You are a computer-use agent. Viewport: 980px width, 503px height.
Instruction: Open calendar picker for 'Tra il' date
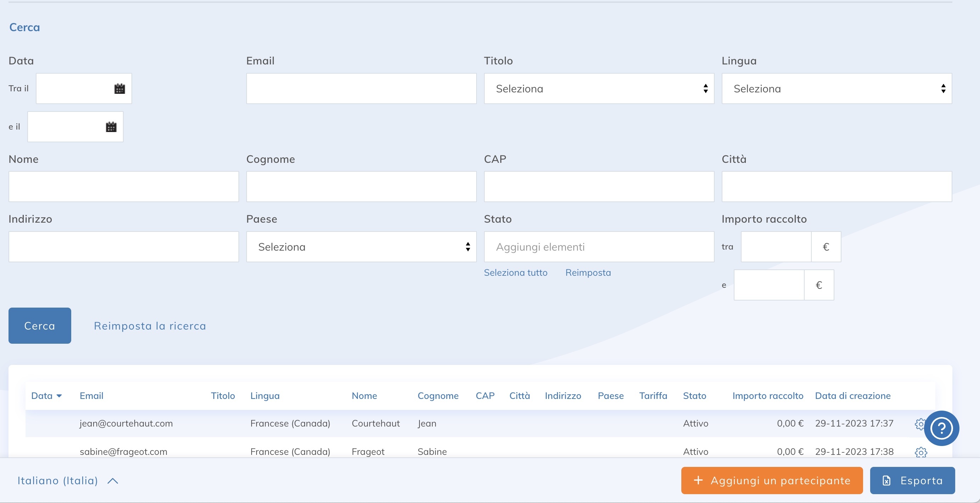pyautogui.click(x=119, y=88)
